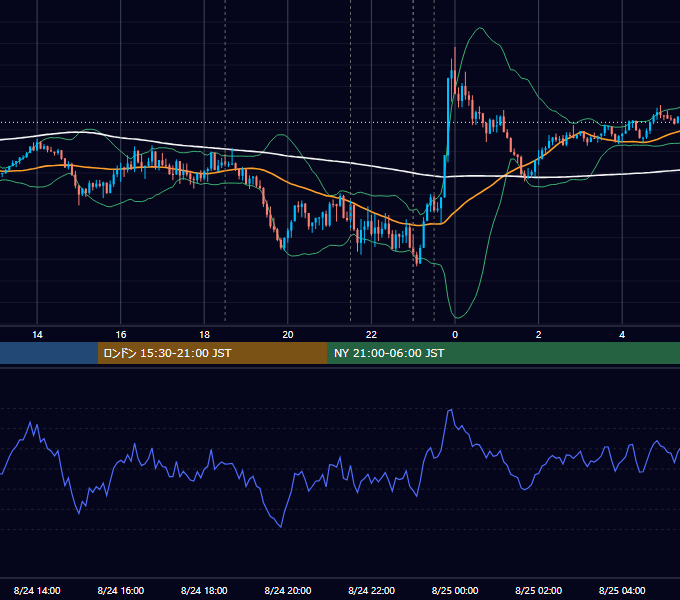This screenshot has height=600, width=680.
Task: Click the NY 21:00-06:00 JST session band
Action: click(x=503, y=353)
